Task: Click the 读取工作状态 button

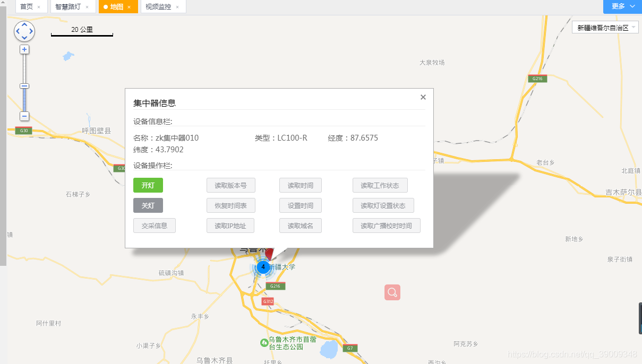Action: (x=380, y=185)
